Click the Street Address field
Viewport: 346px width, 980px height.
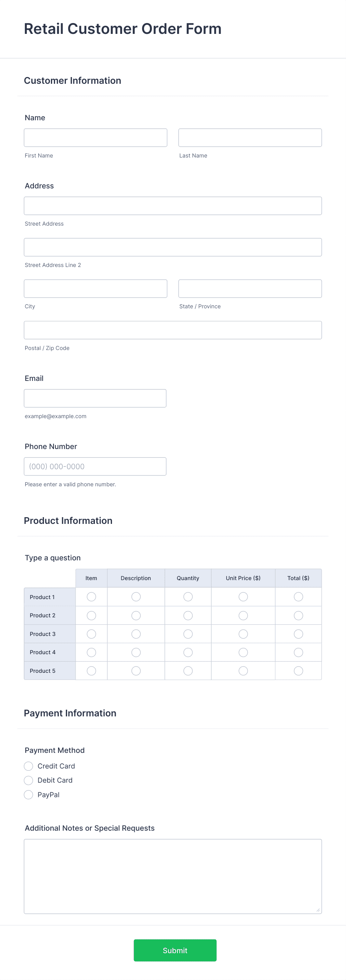coord(172,206)
